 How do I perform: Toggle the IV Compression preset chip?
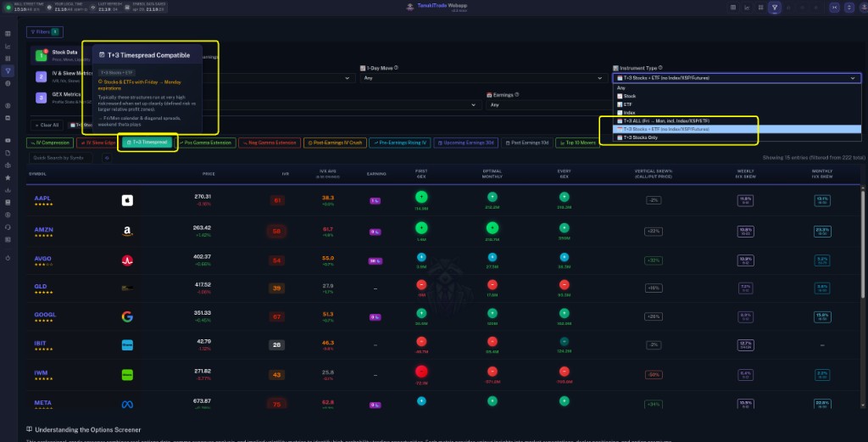(x=50, y=143)
